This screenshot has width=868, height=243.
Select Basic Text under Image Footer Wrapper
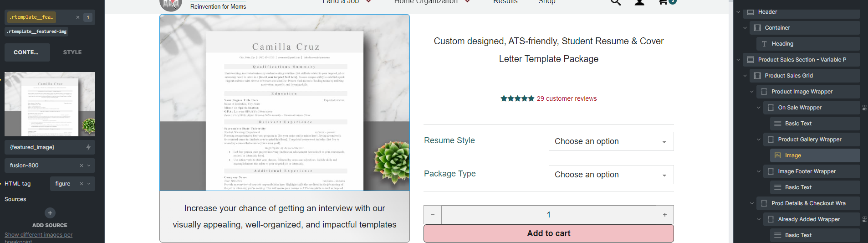pos(815,187)
